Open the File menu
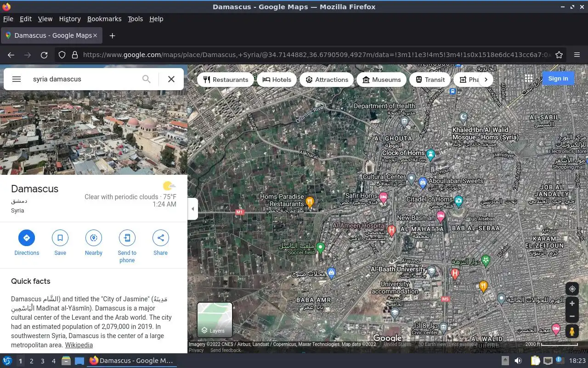The width and height of the screenshot is (588, 368). tap(8, 19)
